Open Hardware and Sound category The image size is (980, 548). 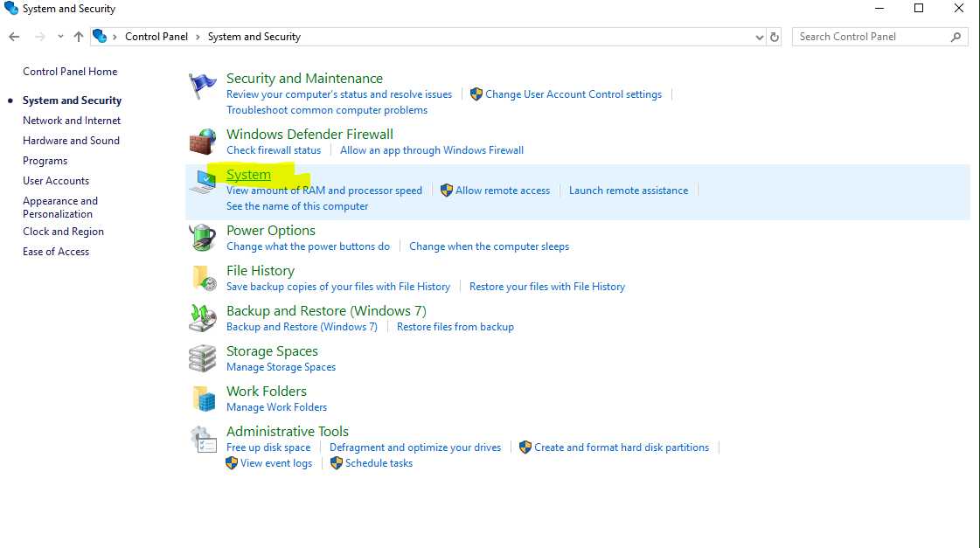point(72,141)
